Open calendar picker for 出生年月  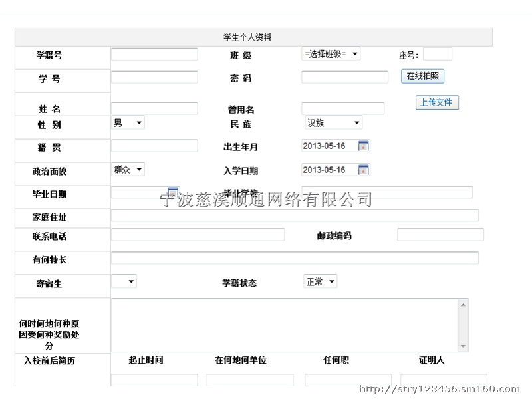coord(364,146)
